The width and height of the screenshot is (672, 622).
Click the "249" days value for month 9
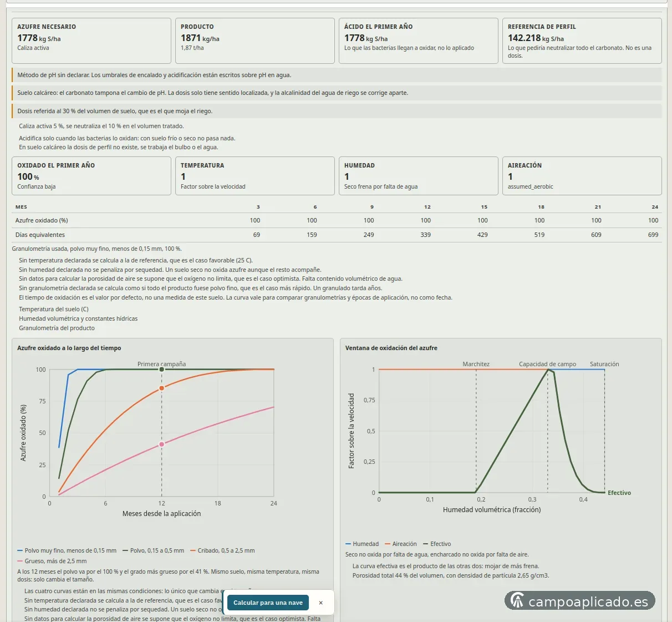[x=369, y=235]
